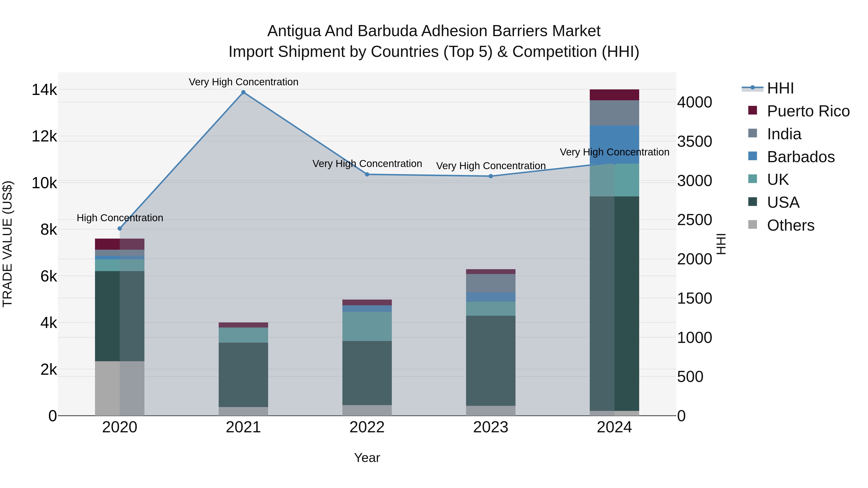Click the Others segment of the 2020 bar
The image size is (868, 488).
pos(120,388)
